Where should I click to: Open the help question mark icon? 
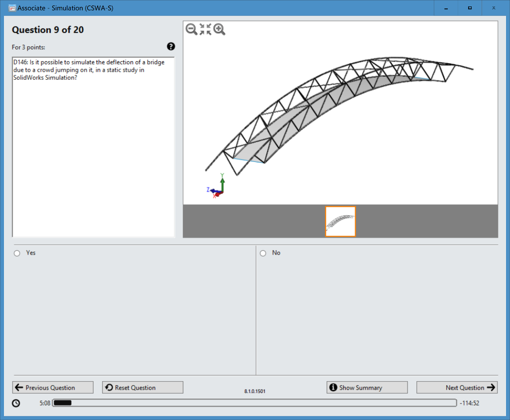[x=171, y=46]
